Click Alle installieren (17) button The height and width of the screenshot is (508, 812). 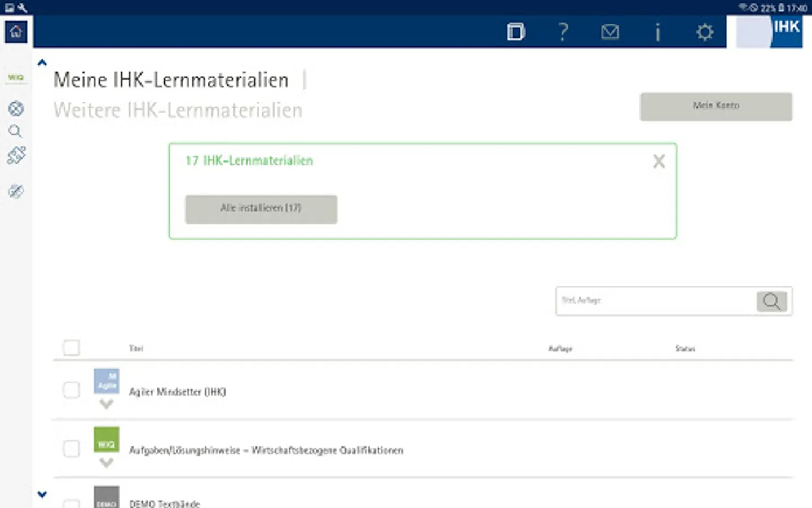[x=261, y=209]
